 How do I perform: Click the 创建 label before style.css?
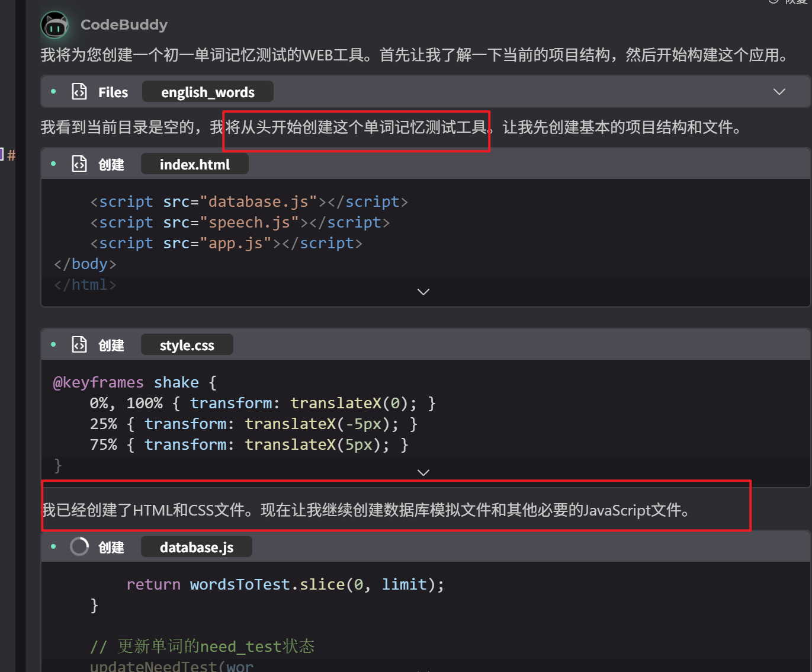(x=111, y=345)
